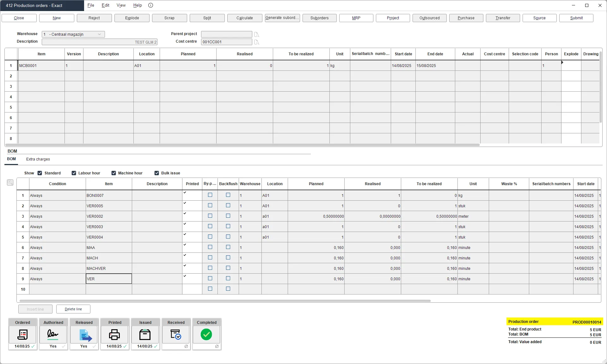This screenshot has width=607, height=364.
Task: Switch to the Extra charges tab
Action: point(38,159)
